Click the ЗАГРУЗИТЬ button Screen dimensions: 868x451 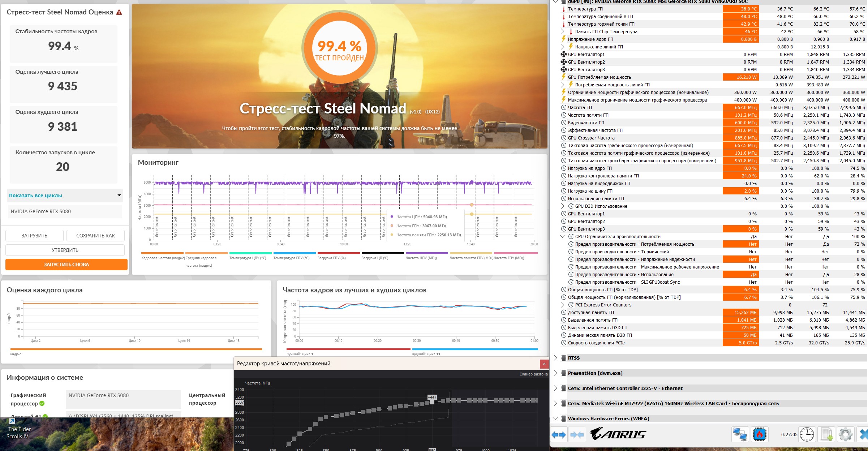pos(34,236)
